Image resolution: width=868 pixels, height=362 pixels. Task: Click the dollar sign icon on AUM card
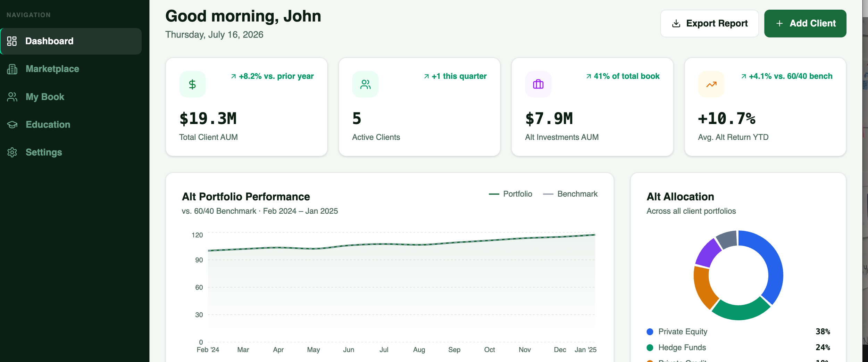pyautogui.click(x=192, y=84)
